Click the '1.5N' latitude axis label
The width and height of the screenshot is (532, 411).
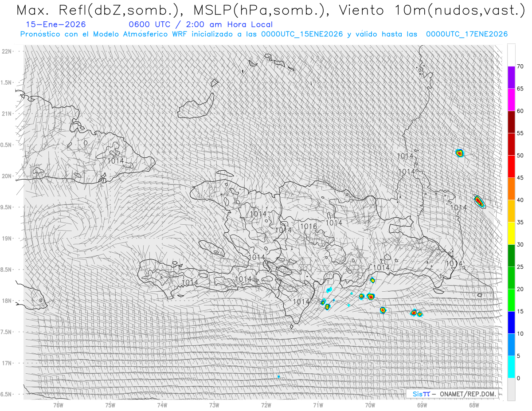[6, 83]
